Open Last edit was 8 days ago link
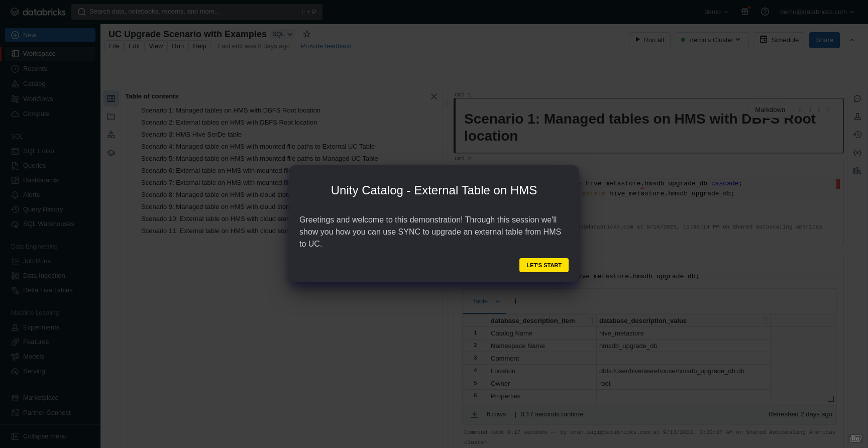The height and width of the screenshot is (448, 868). (x=254, y=46)
